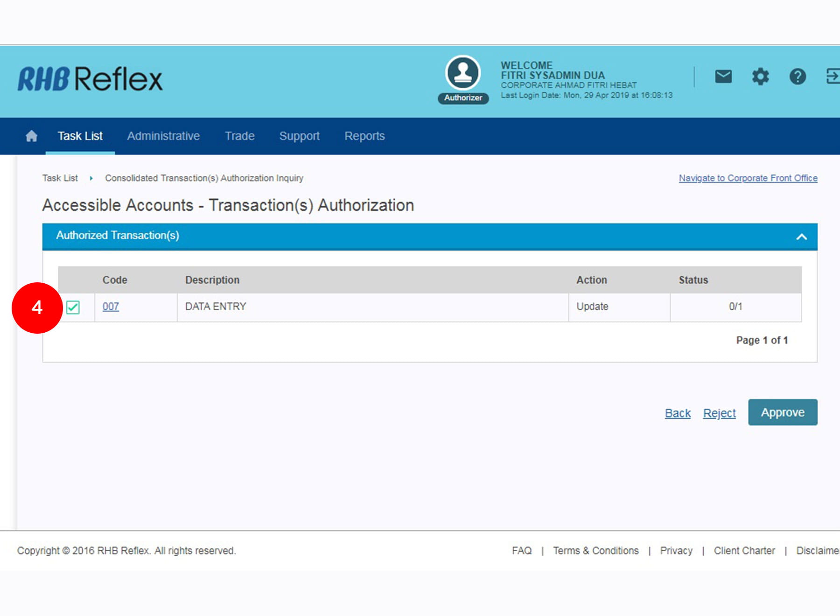The image size is (840, 616).
Task: Open the mail envelope icon
Action: coord(723,76)
